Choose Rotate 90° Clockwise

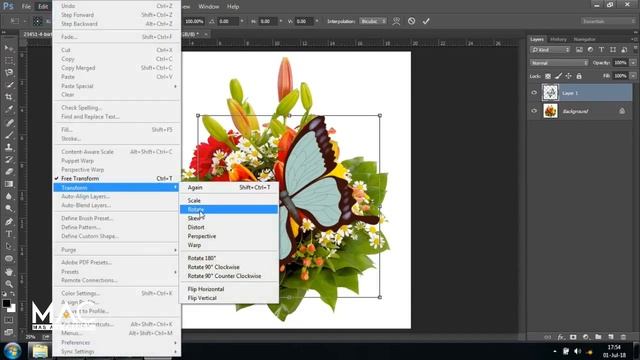[x=229, y=267]
